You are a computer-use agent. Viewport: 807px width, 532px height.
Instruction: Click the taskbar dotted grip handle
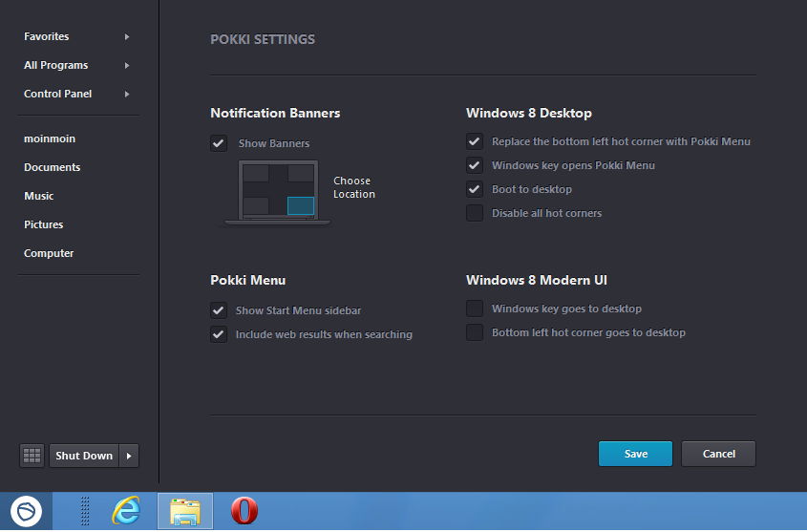coord(85,511)
